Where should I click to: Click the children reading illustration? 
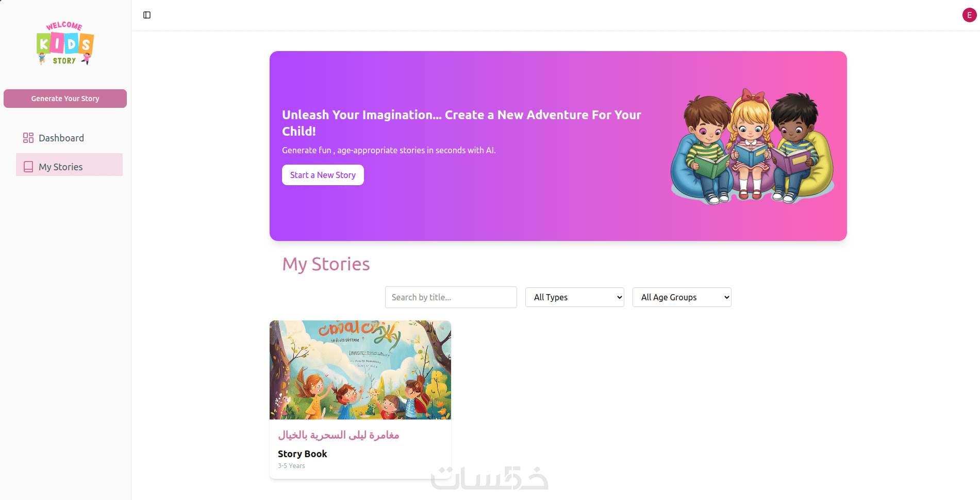pyautogui.click(x=752, y=147)
